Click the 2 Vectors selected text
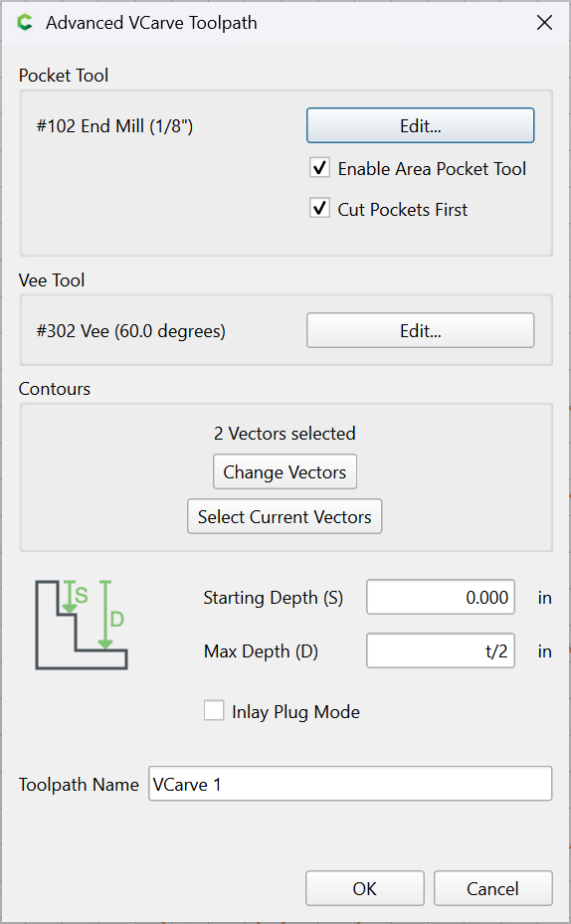571x924 pixels. [285, 434]
